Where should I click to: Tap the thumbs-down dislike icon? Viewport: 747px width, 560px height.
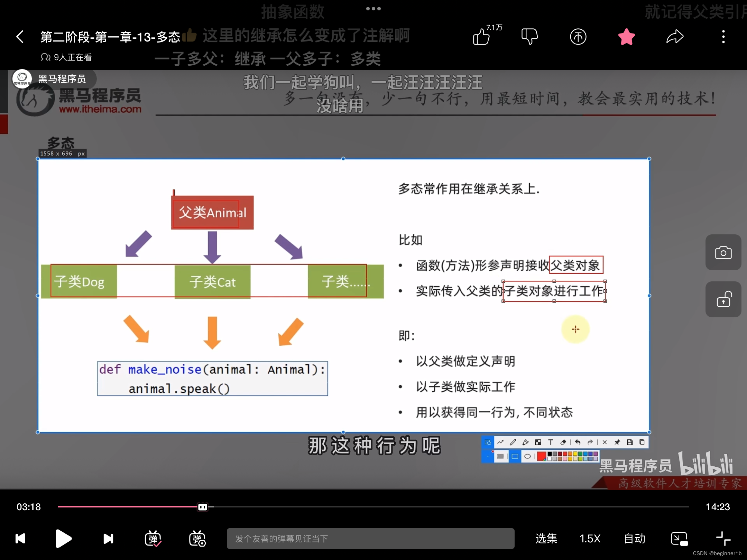529,37
